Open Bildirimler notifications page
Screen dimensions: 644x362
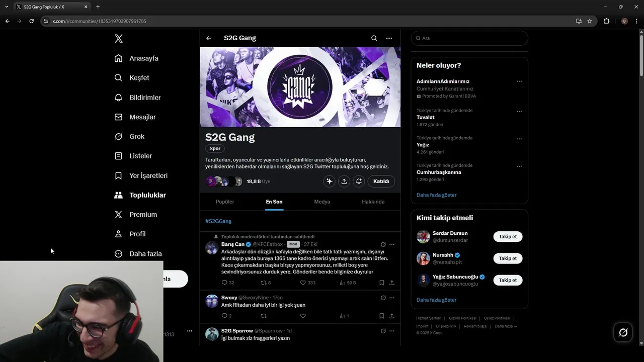tap(137, 98)
